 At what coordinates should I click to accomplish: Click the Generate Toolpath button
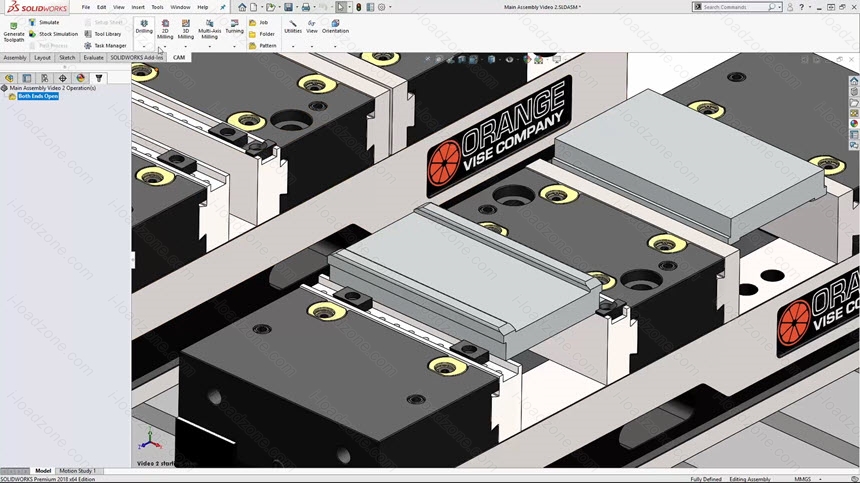point(14,32)
